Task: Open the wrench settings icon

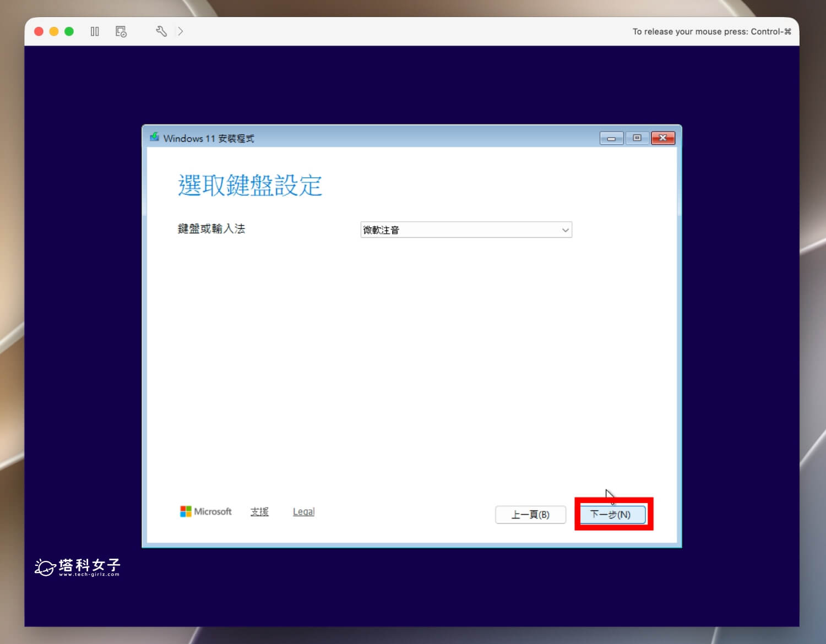Action: (161, 31)
